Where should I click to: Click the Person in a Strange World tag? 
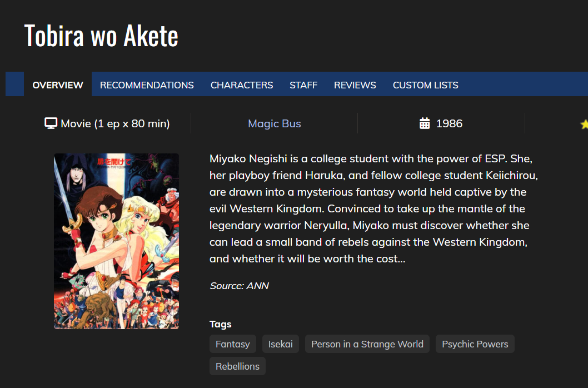pyautogui.click(x=367, y=344)
